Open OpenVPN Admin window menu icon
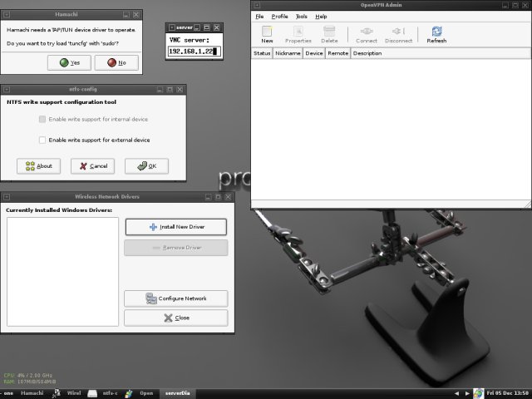This screenshot has height=399, width=532. [257, 5]
